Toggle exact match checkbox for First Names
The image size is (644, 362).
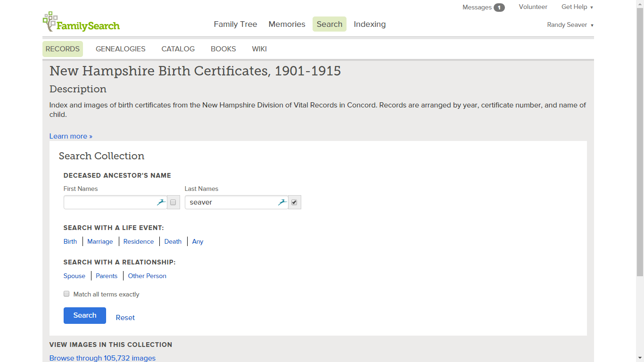tap(173, 202)
